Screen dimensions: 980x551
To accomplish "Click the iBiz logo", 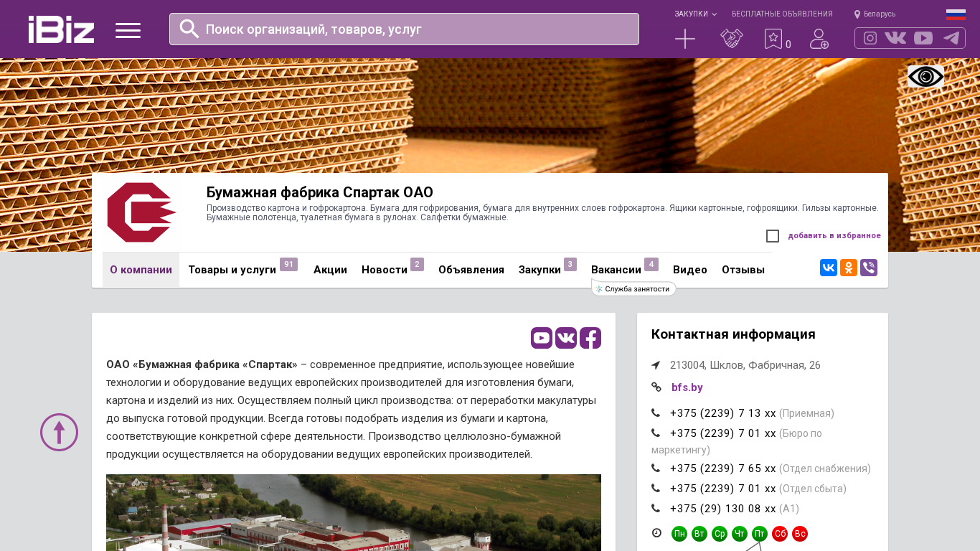I will click(x=61, y=29).
